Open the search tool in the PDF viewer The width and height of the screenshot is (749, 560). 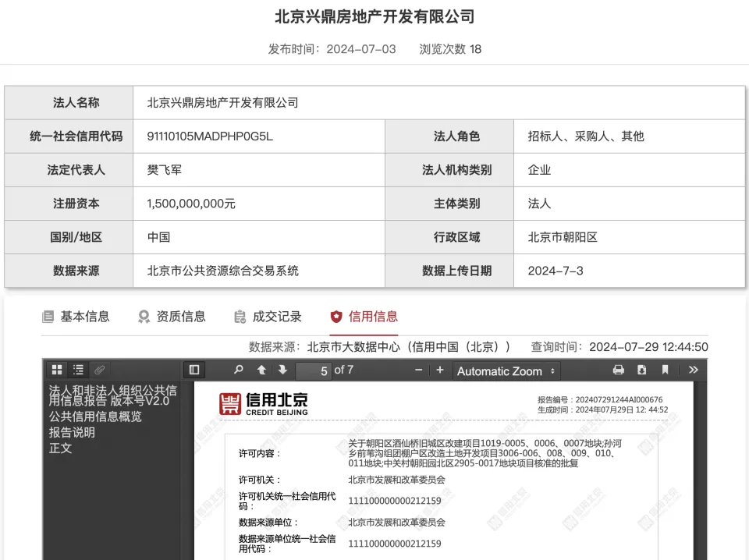click(x=238, y=370)
